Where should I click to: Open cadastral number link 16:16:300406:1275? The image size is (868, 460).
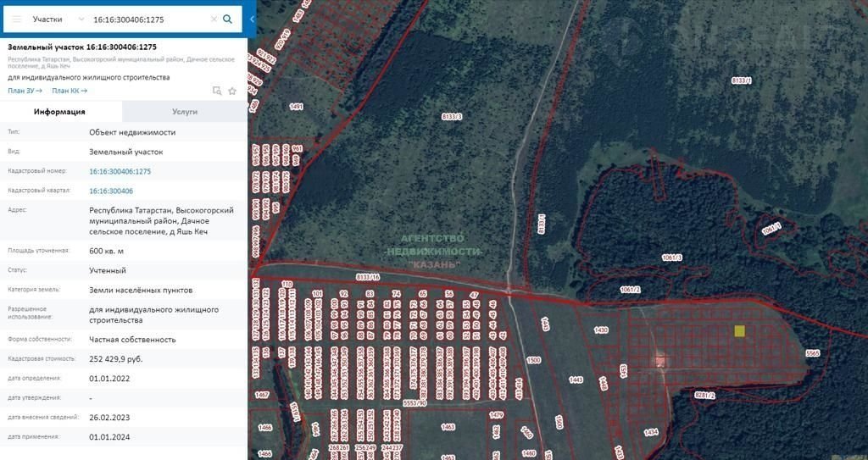(x=120, y=171)
